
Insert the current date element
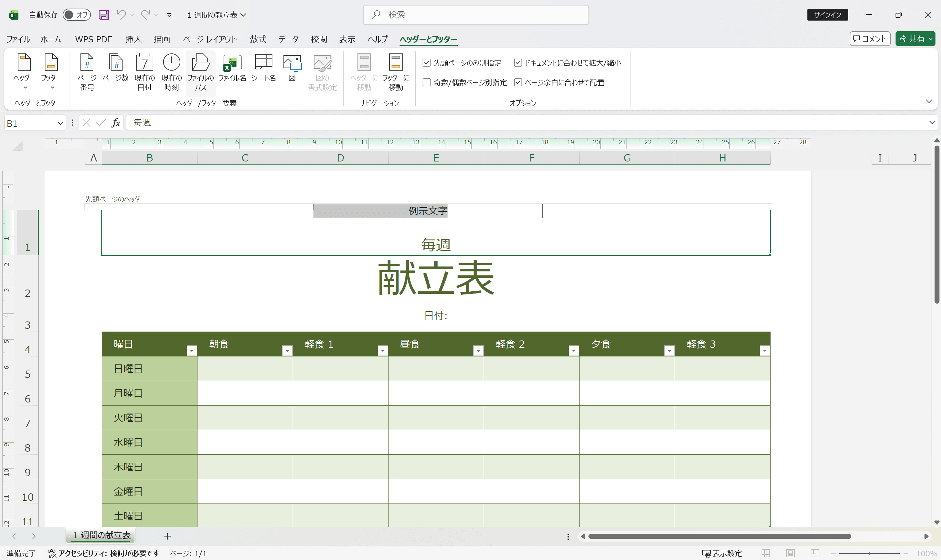pyautogui.click(x=144, y=72)
